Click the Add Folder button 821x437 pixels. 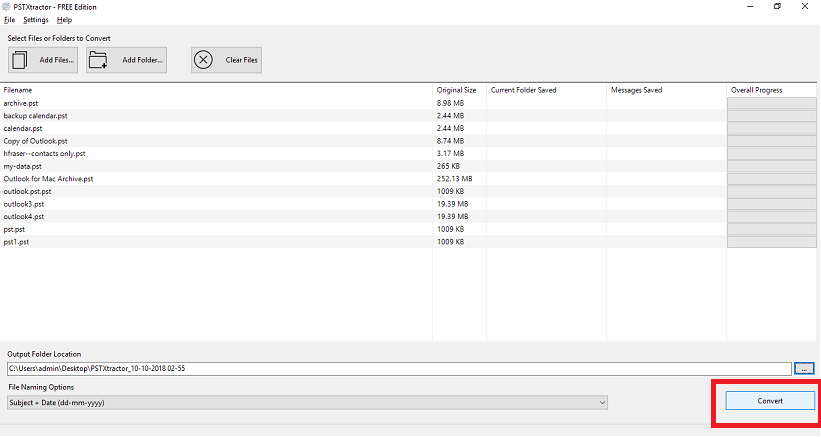coord(127,60)
